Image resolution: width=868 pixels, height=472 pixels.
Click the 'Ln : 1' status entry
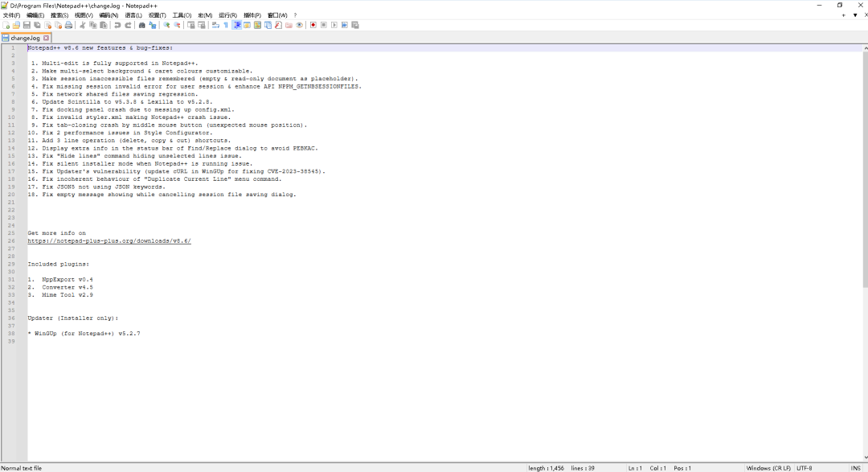[635, 468]
